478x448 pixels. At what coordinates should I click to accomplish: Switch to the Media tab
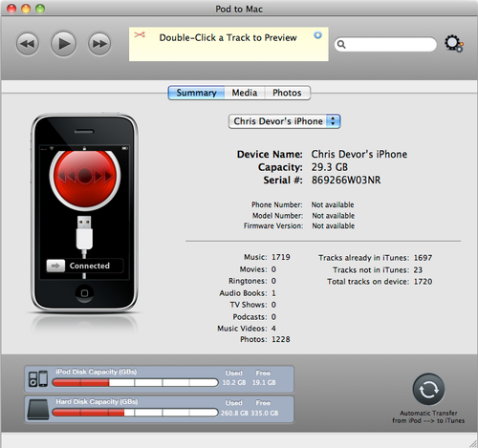pyautogui.click(x=245, y=93)
